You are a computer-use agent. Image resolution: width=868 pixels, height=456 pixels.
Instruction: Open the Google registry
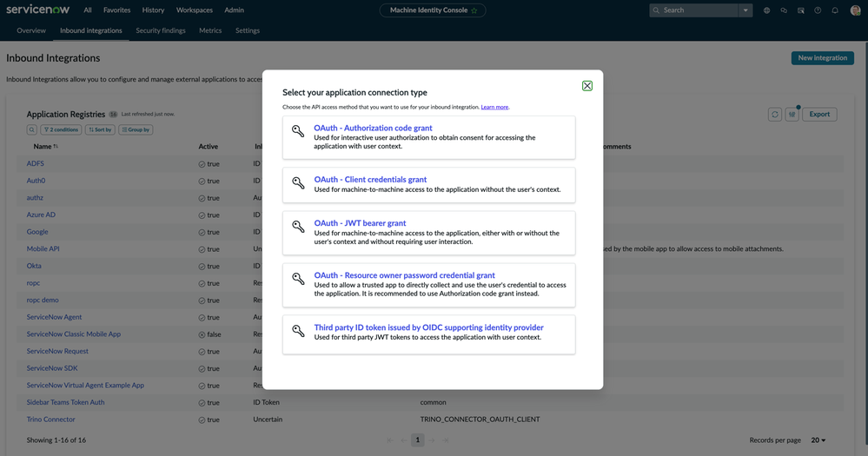point(37,231)
